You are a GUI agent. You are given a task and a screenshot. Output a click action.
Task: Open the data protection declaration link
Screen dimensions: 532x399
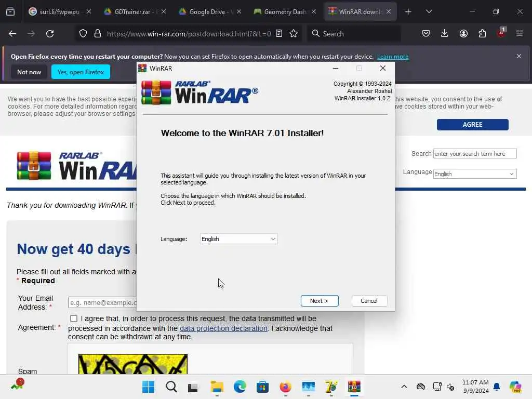tap(223, 328)
